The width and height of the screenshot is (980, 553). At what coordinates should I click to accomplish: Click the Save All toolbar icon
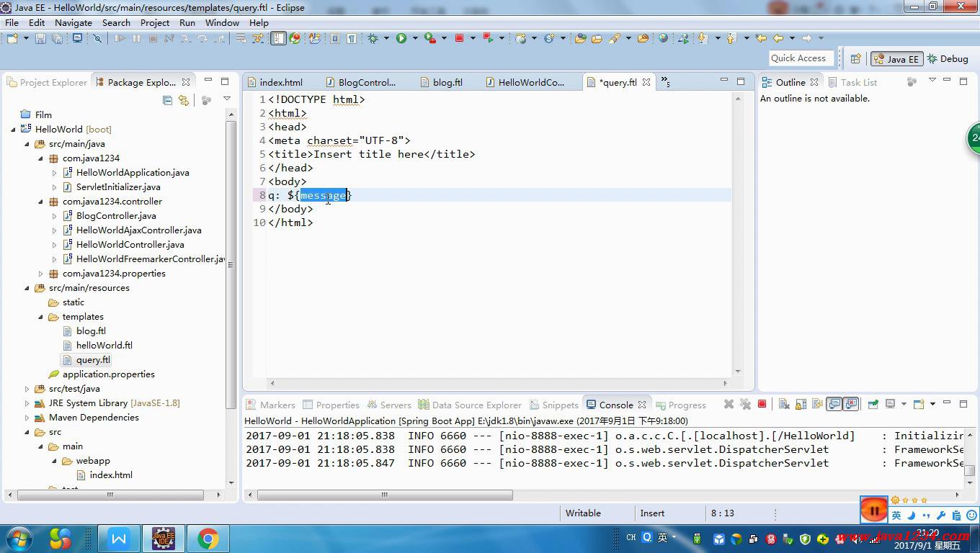coord(57,38)
